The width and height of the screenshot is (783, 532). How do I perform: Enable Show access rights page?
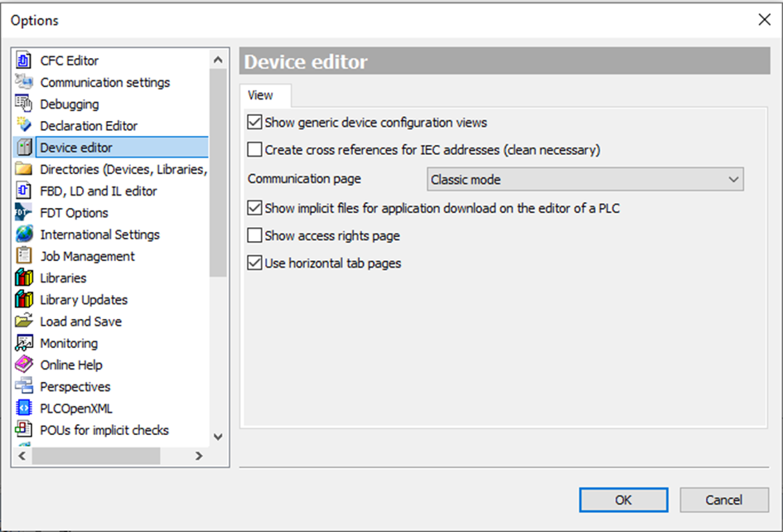(254, 235)
